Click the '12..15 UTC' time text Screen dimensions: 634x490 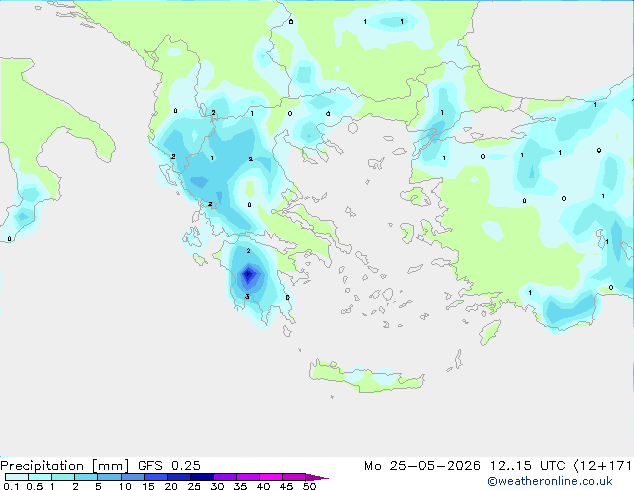coord(527,466)
